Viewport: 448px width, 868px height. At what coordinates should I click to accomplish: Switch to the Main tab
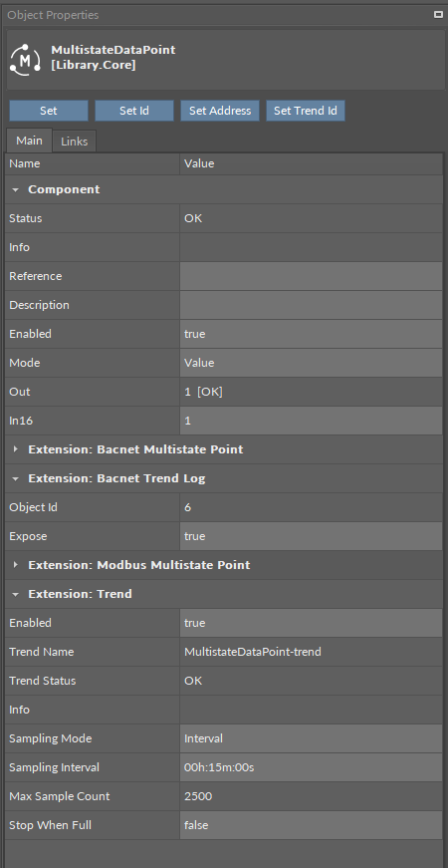tap(29, 141)
